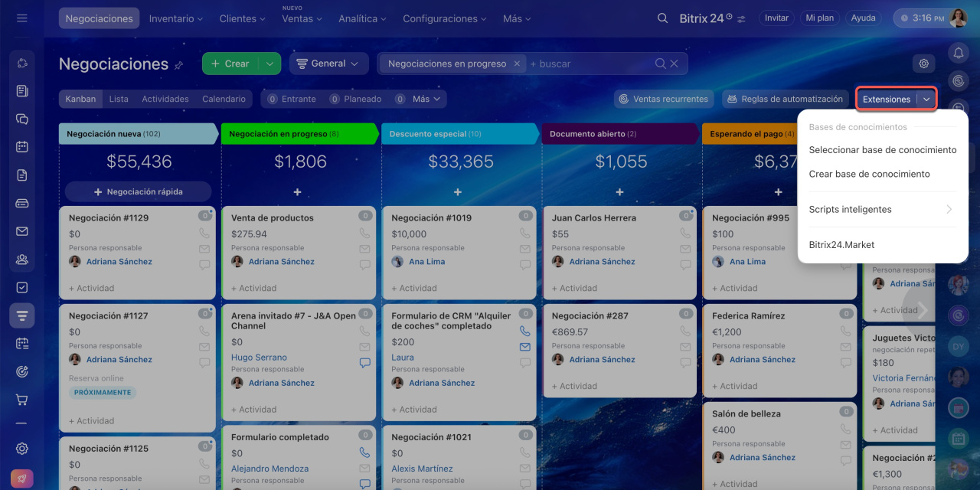Open kanban settings gear icon
980x490 pixels.
(923, 64)
